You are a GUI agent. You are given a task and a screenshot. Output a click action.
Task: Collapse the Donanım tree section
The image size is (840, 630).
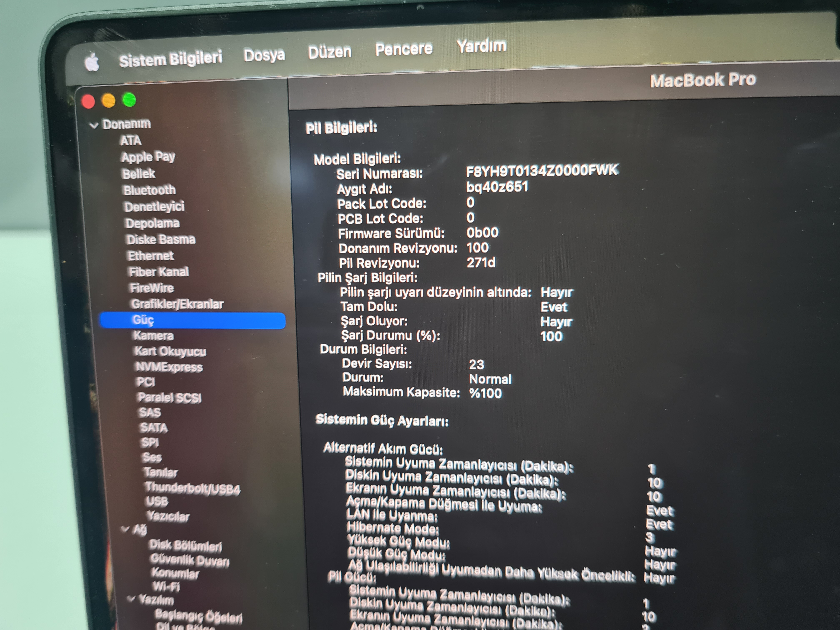tap(94, 125)
